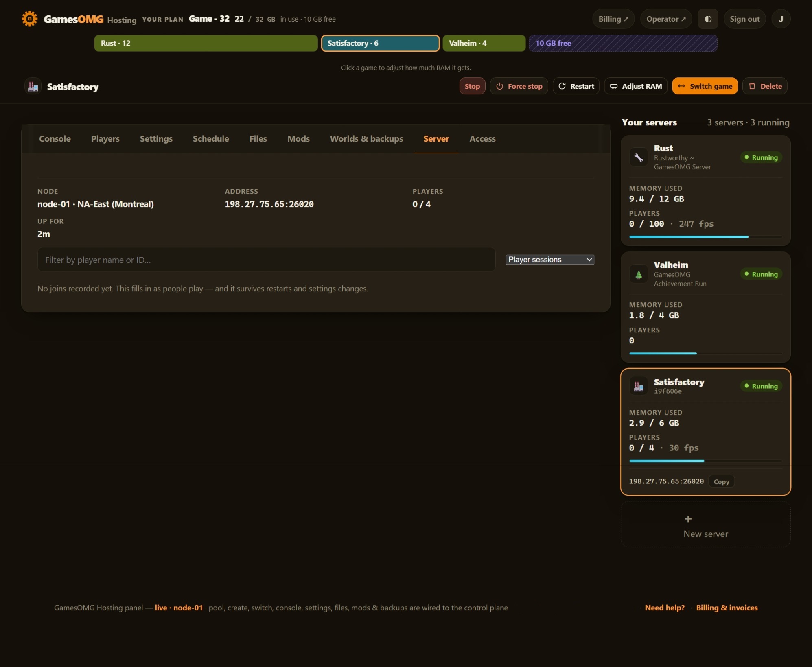Screen dimensions: 812x667
Task: Open the Files tab
Action: [258, 139]
